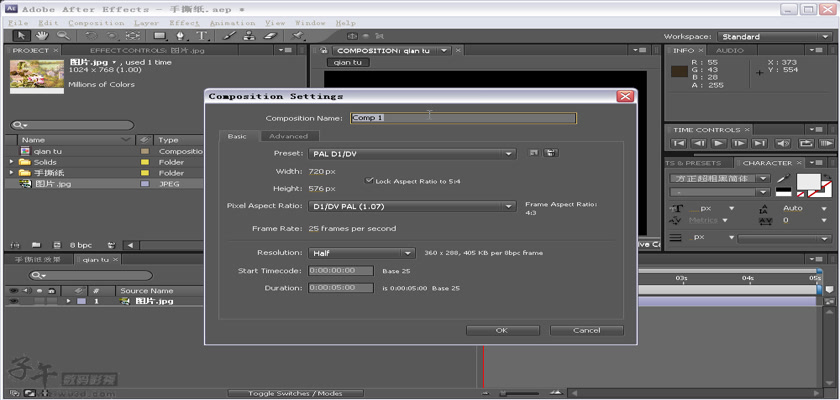The image size is (840, 400).
Task: Select the Puppet Pin tool
Action: (297, 36)
